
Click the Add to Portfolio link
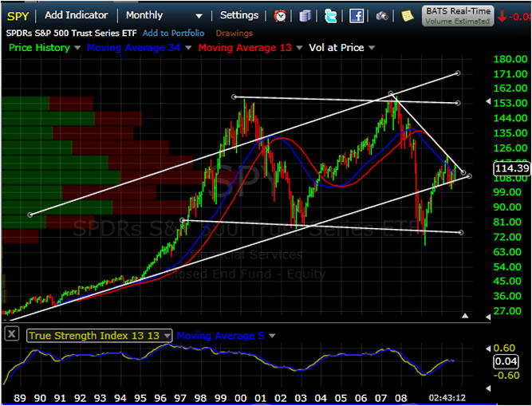point(173,34)
